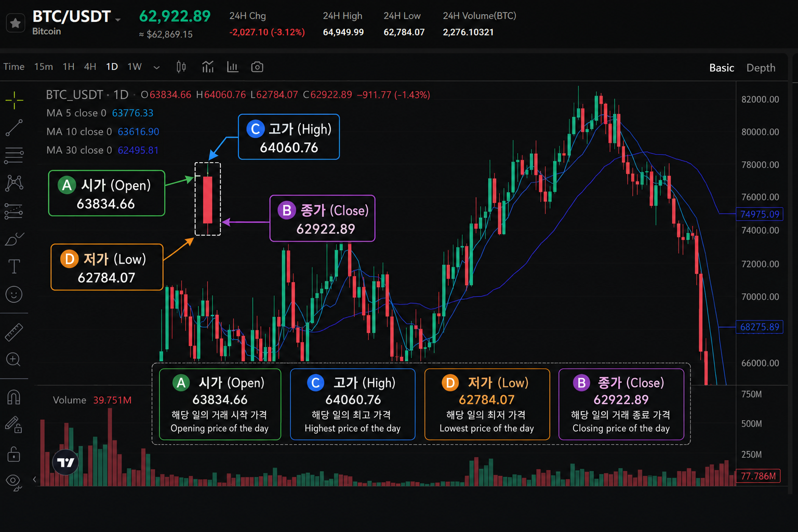Take a chart snapshot with camera icon
Image resolution: width=798 pixels, height=532 pixels.
click(257, 67)
